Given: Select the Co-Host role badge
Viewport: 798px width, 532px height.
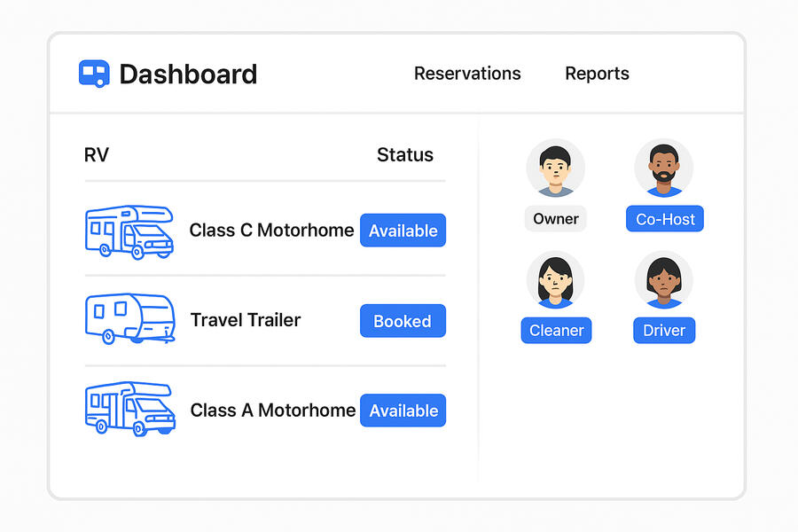Looking at the screenshot, I should 664,219.
